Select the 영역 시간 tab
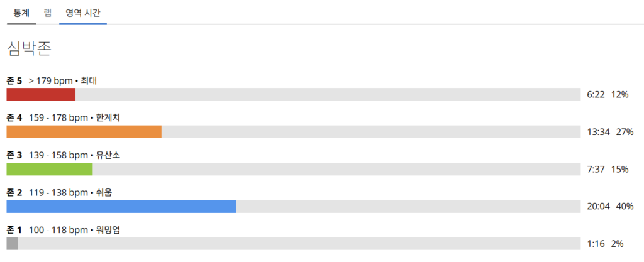Image resolution: width=644 pixels, height=262 pixels. [83, 13]
